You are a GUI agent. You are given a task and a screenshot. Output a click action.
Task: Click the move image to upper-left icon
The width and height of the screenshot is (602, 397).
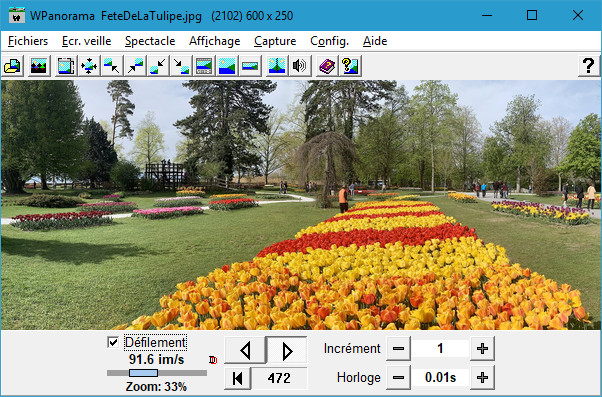coord(112,66)
